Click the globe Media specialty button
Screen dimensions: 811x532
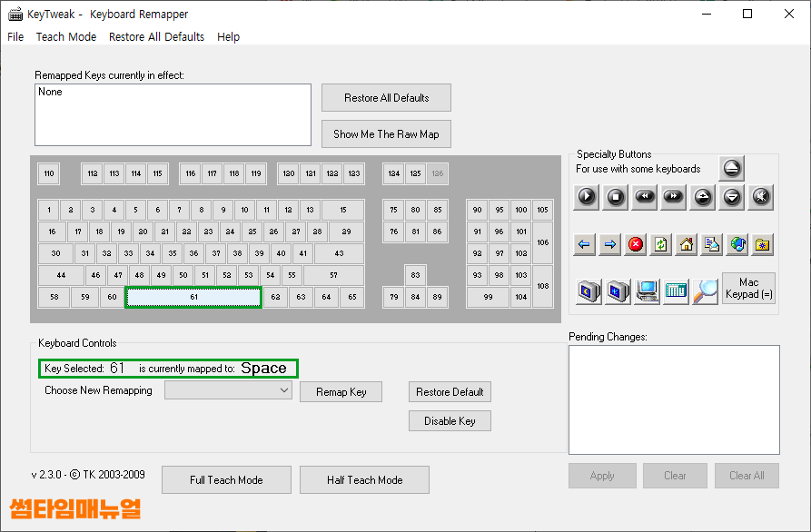pos(737,244)
